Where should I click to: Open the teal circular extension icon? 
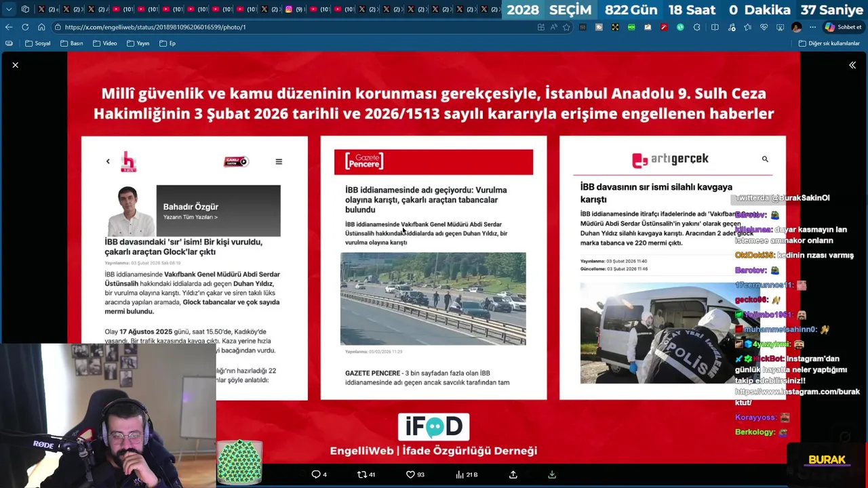click(680, 27)
